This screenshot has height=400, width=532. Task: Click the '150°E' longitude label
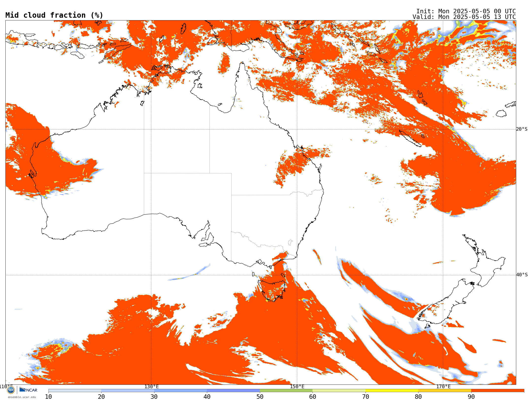pyautogui.click(x=297, y=386)
